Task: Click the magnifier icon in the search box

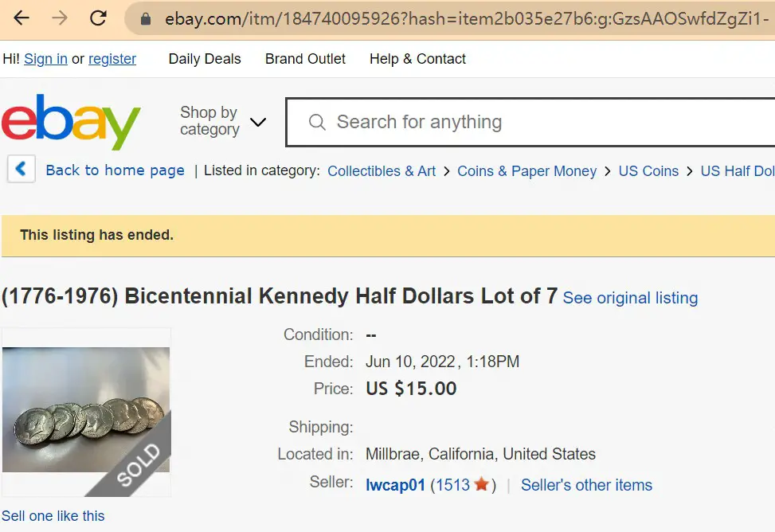Action: point(317,122)
